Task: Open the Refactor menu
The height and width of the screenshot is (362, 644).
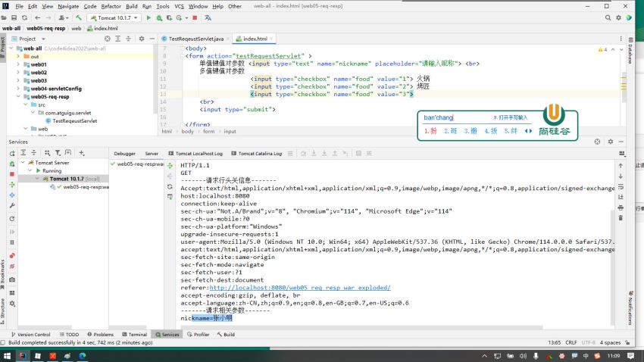Action: point(111,6)
